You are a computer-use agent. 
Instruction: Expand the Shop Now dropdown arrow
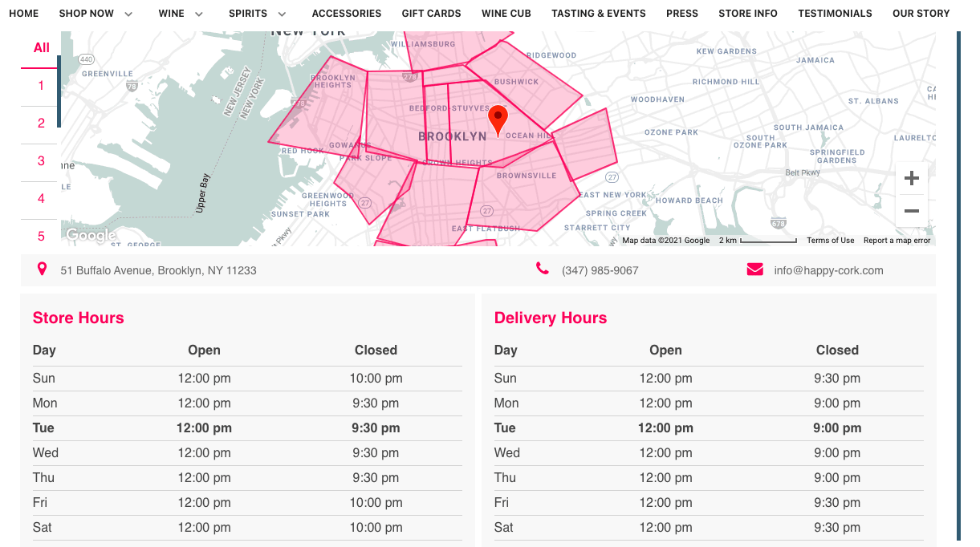pos(128,14)
